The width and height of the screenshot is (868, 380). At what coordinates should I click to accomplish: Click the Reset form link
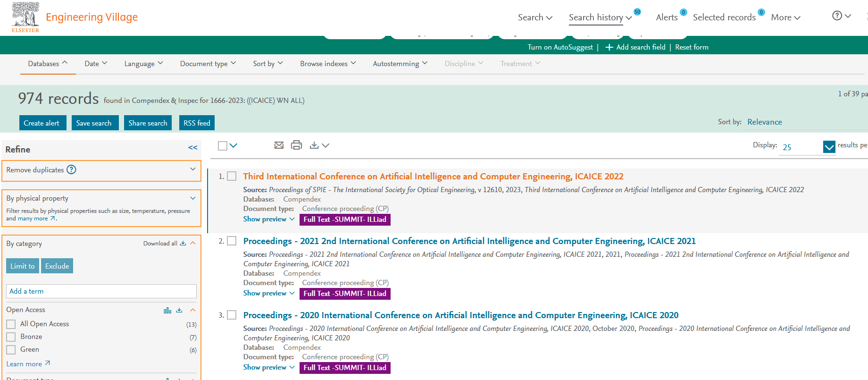[x=692, y=47]
